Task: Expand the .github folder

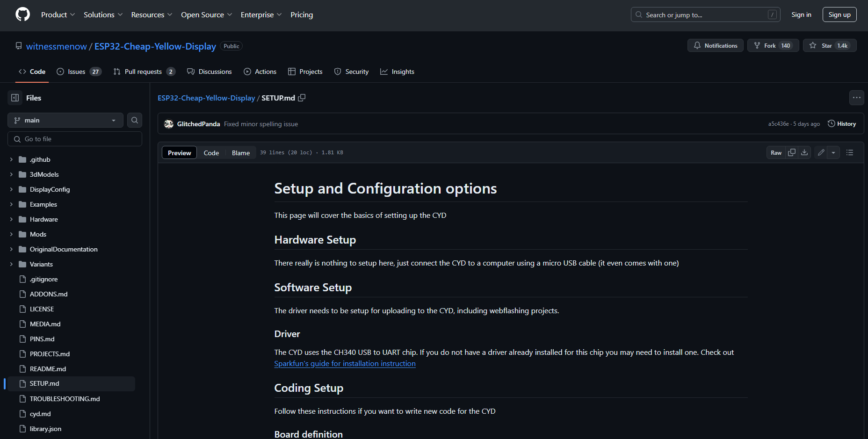Action: click(11, 159)
